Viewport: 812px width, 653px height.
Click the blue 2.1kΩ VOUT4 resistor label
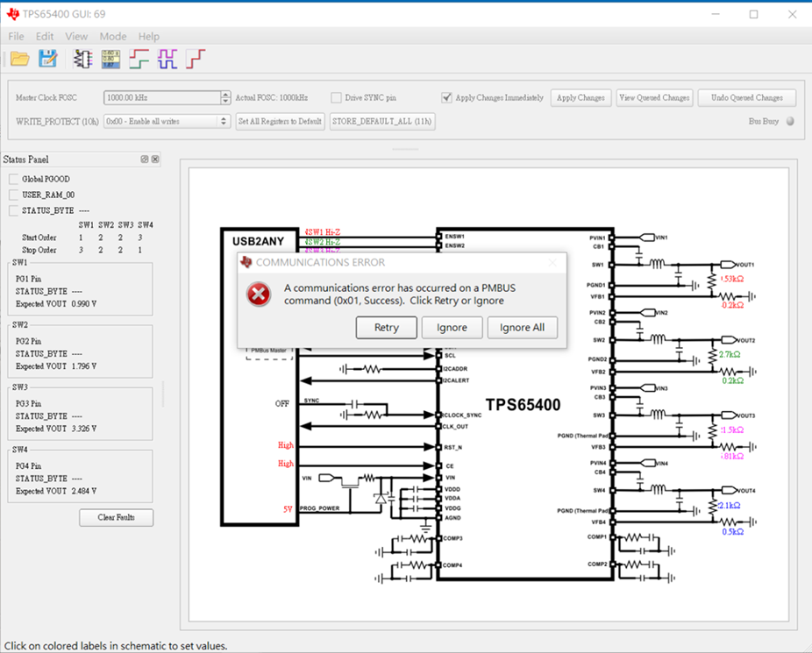[x=730, y=506]
